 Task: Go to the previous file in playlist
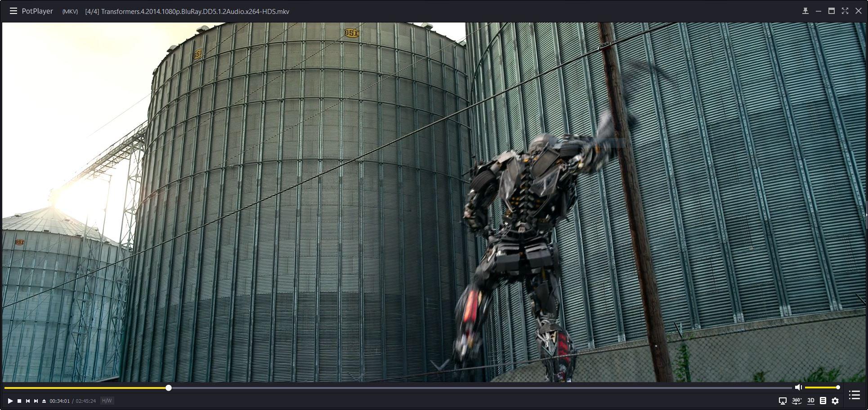click(28, 401)
